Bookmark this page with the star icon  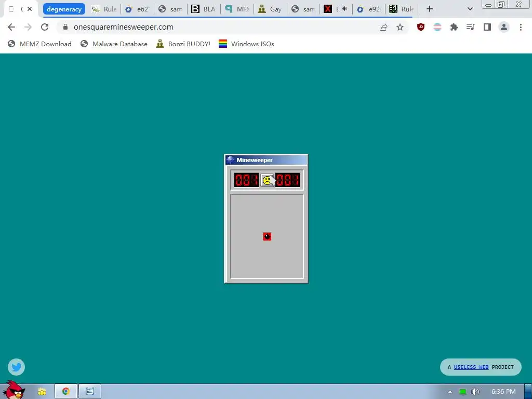(400, 27)
